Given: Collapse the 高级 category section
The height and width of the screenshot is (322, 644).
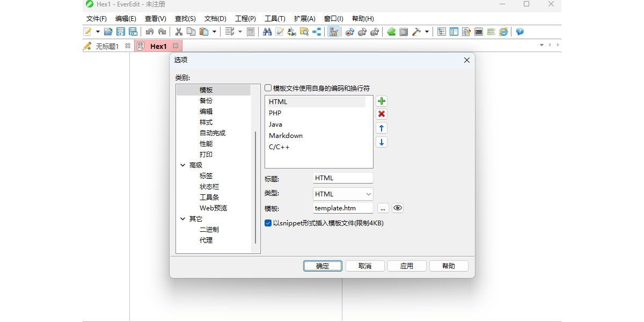Looking at the screenshot, I should tap(183, 165).
